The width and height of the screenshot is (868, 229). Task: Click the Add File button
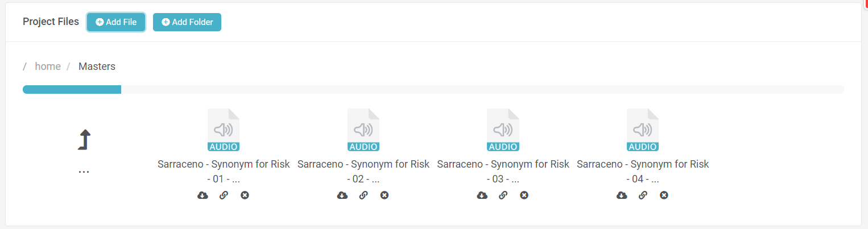(116, 22)
